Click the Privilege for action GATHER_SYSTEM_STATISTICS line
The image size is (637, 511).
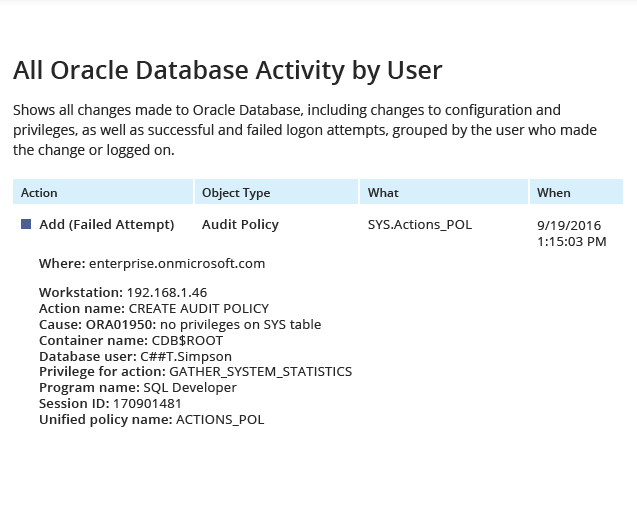(195, 372)
